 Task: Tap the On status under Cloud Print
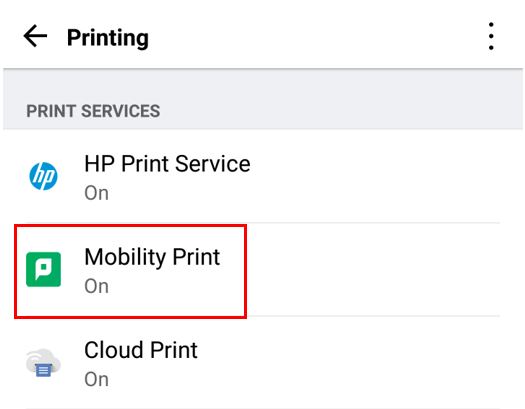pos(96,380)
